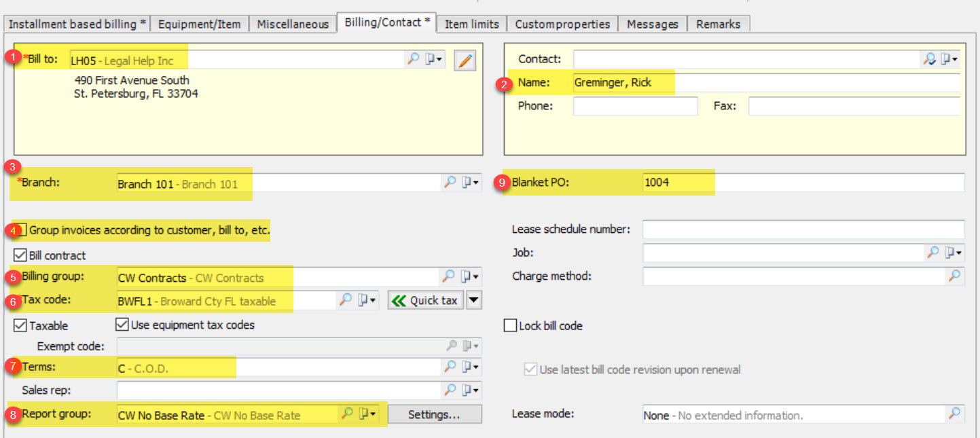The width and height of the screenshot is (980, 438).
Task: Click the pencil edit icon beside Bill to
Action: (465, 60)
